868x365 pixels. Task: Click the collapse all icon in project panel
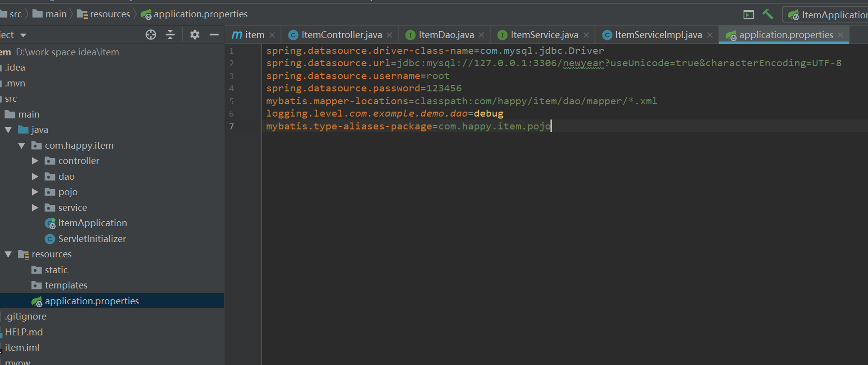coord(170,35)
